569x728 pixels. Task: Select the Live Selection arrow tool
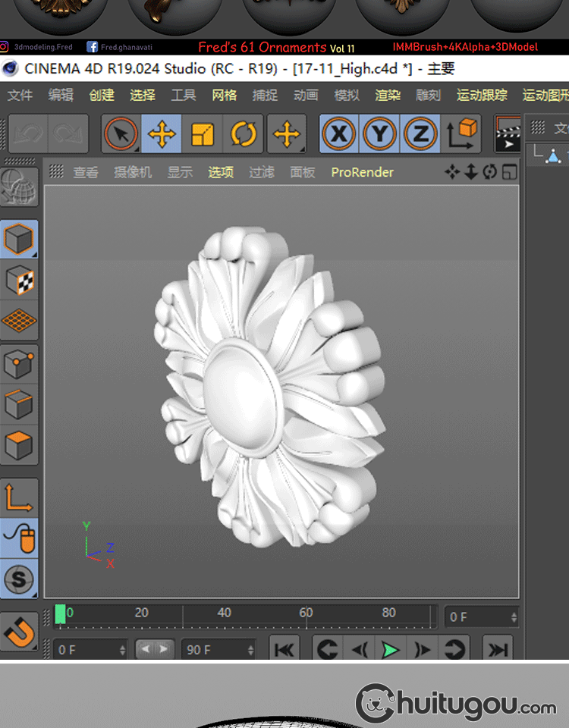pos(121,135)
